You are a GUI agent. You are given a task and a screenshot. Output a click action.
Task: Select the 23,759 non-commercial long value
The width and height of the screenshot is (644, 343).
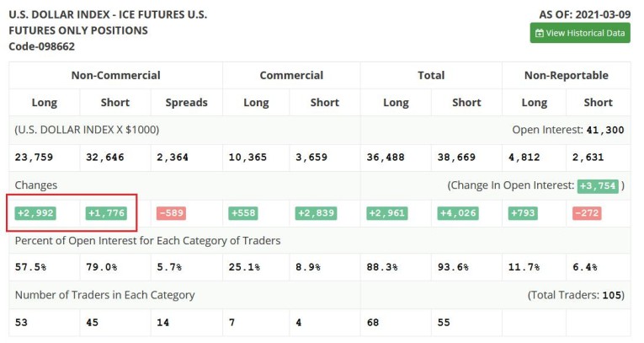click(x=35, y=157)
